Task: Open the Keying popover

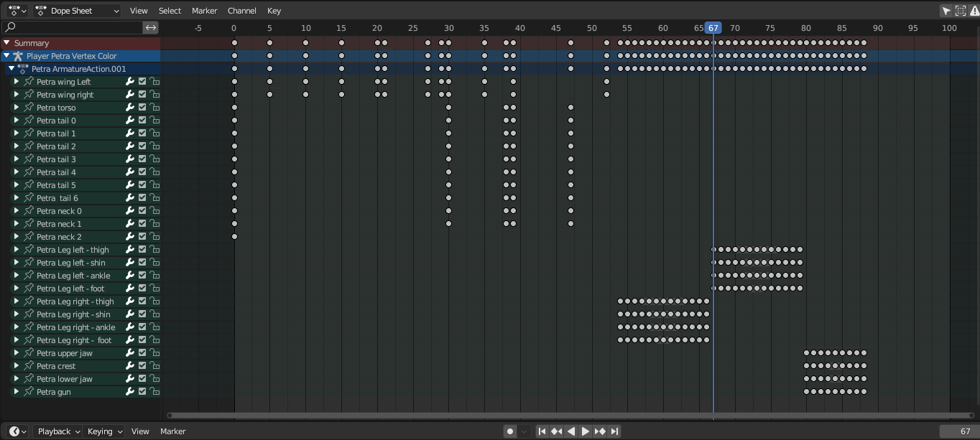Action: 105,431
